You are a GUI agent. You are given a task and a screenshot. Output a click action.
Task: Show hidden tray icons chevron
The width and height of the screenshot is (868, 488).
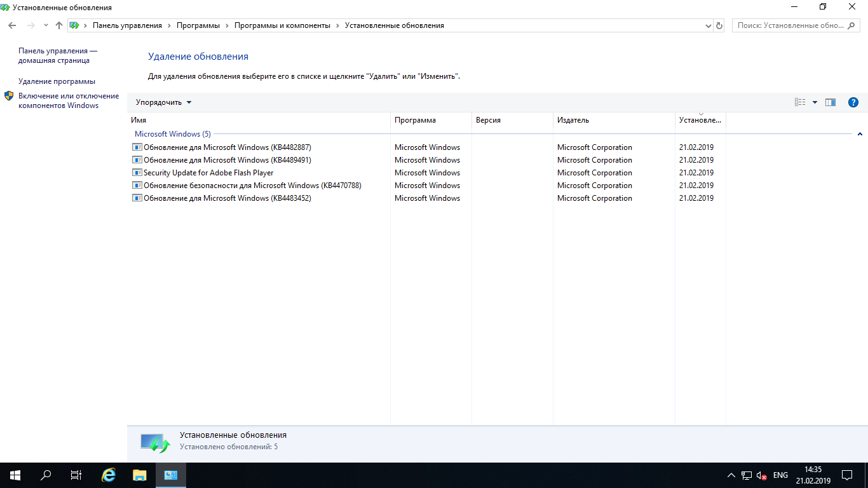point(731,475)
